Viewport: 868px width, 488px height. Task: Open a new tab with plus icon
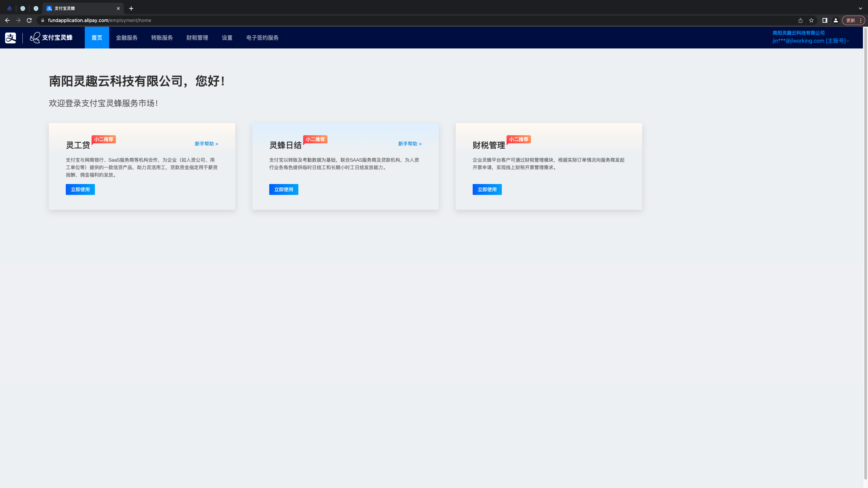click(x=131, y=8)
